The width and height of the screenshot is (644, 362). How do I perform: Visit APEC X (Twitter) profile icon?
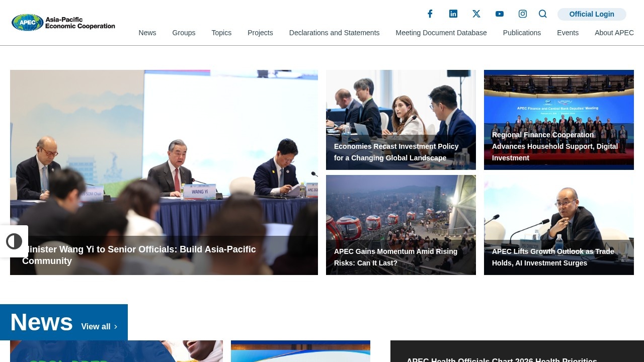pos(476,14)
